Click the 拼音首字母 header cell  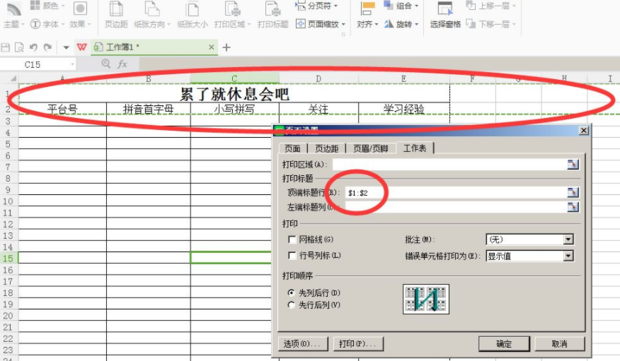(148, 109)
